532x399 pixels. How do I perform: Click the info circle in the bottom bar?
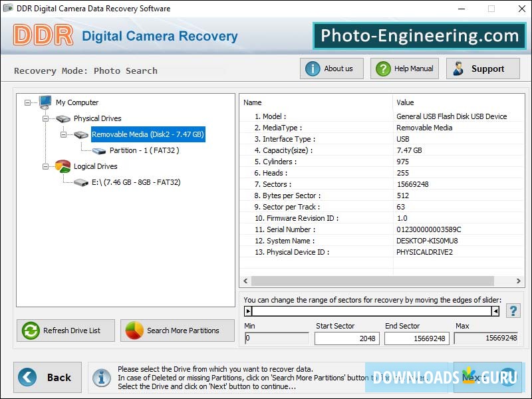coord(102,378)
